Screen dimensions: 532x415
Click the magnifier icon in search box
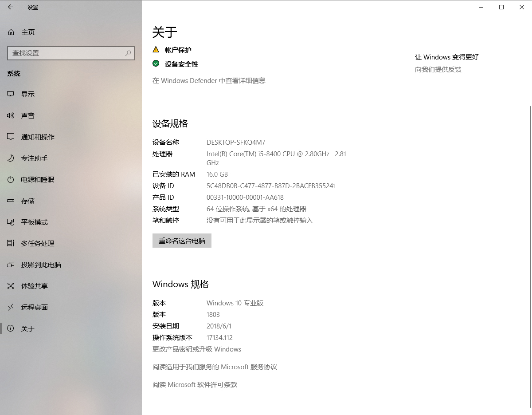pos(128,53)
